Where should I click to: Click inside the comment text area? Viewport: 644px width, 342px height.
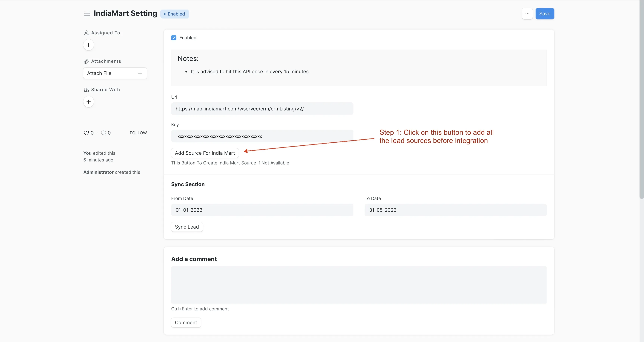pos(359,285)
